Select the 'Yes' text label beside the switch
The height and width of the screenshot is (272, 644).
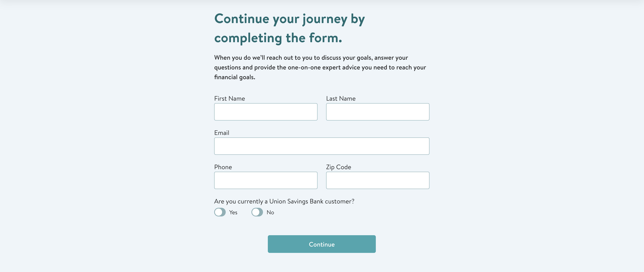(233, 212)
